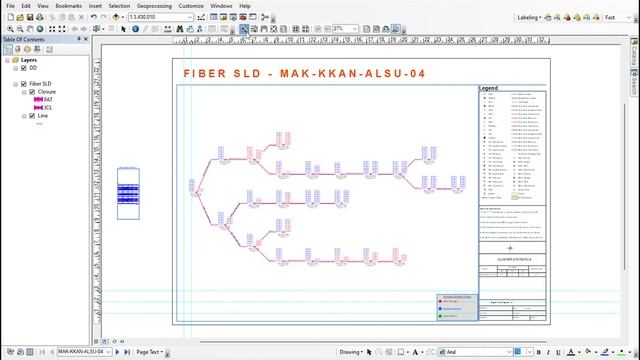Open the Editor toolbar
640x360 pixels.
point(201,17)
